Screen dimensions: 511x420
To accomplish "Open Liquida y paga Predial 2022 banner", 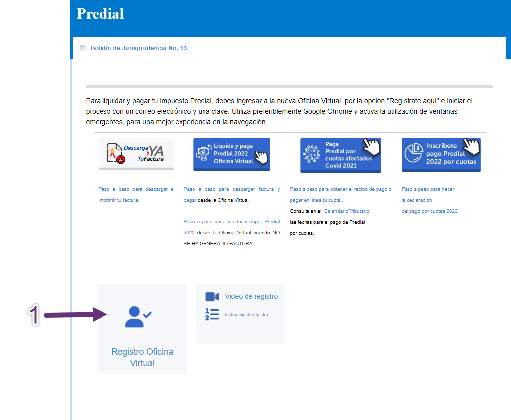I will click(x=231, y=154).
